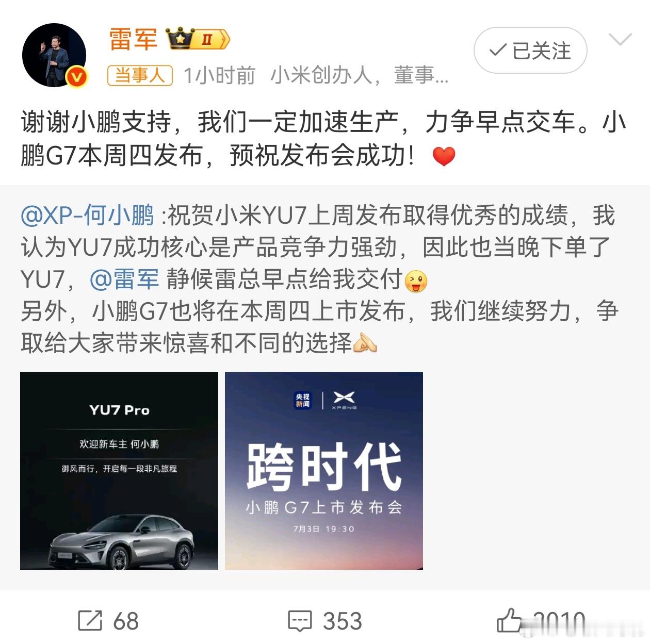Open the @雷军 mention in quoted post
This screenshot has height=644, width=650.
pos(124,279)
